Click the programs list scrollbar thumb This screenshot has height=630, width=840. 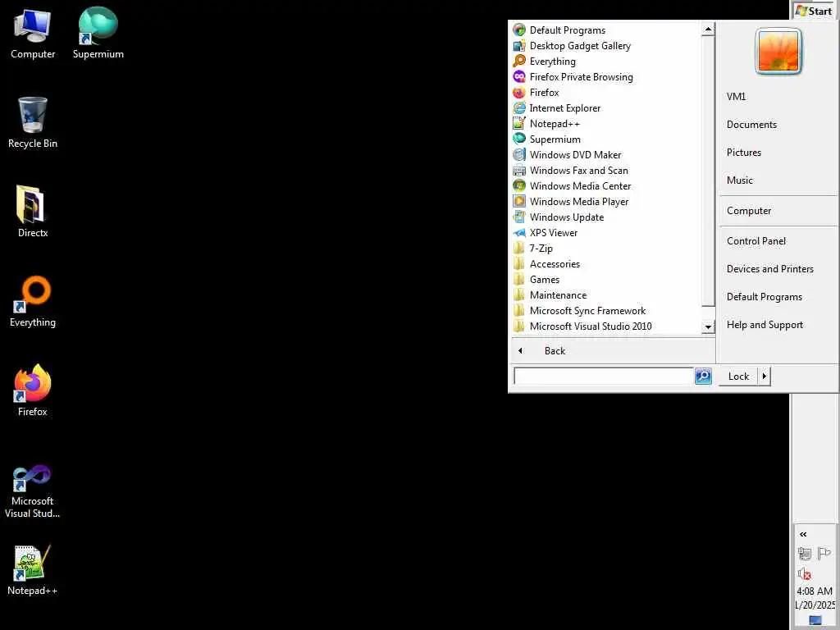[708, 171]
